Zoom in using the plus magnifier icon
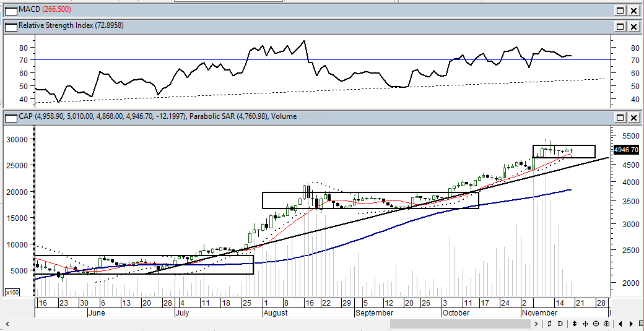The width and height of the screenshot is (644, 331). 605,324
